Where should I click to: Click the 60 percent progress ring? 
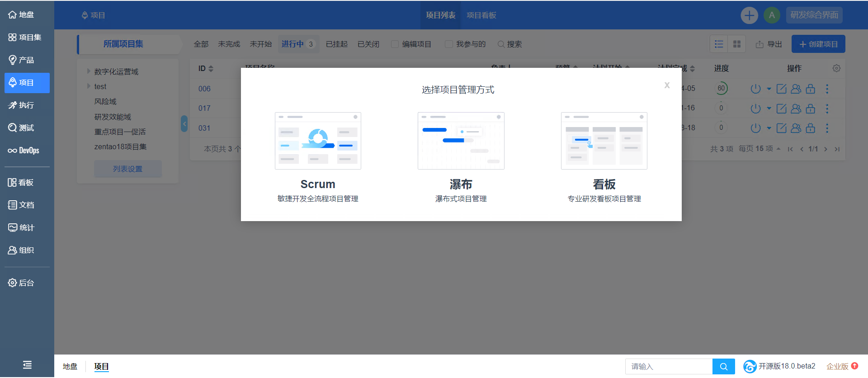click(x=721, y=89)
